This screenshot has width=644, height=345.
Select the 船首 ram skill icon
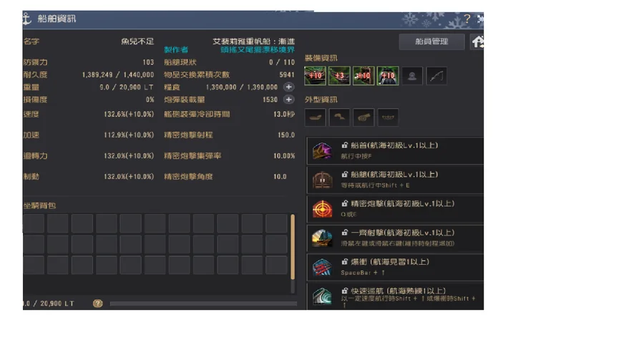[x=322, y=151]
